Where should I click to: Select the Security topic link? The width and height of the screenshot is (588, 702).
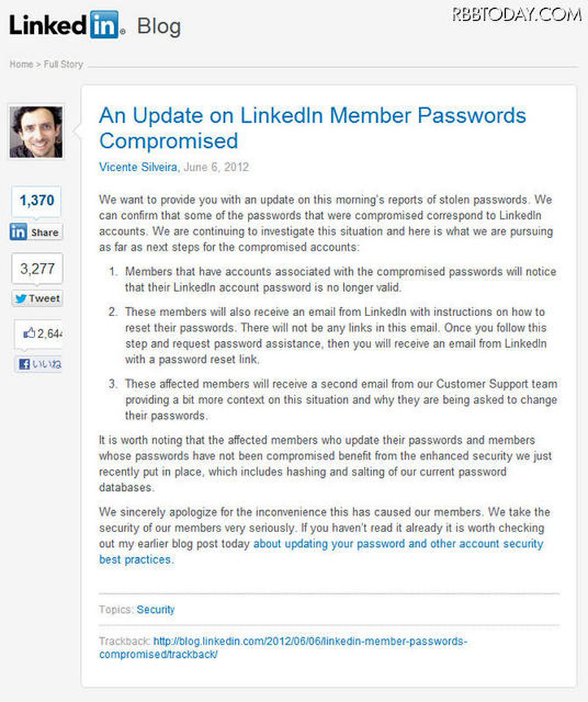(x=156, y=609)
